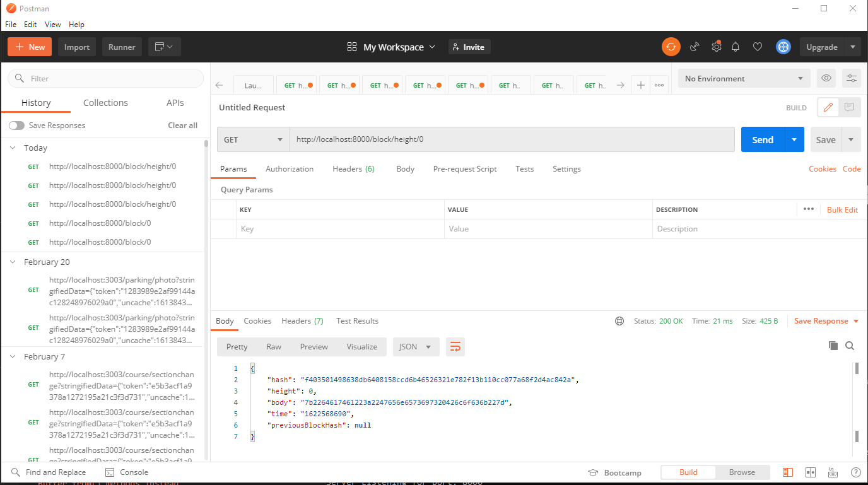
Task: Copy response body icon
Action: [x=833, y=346]
